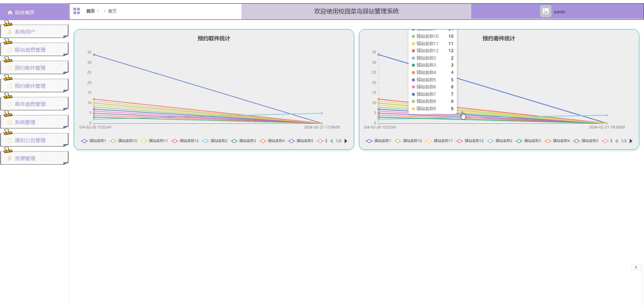Click the purple grid icon in the breadcrumb bar

click(x=76, y=11)
